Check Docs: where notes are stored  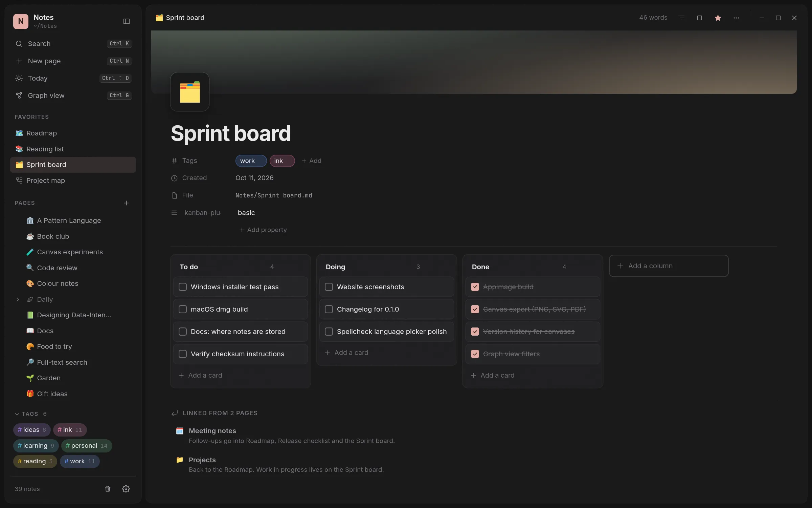pyautogui.click(x=183, y=332)
